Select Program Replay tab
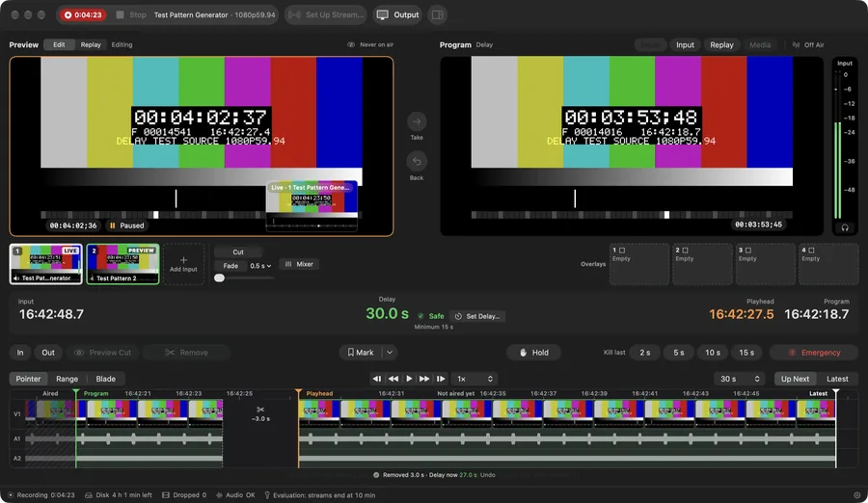The height and width of the screenshot is (503, 868). pos(721,45)
